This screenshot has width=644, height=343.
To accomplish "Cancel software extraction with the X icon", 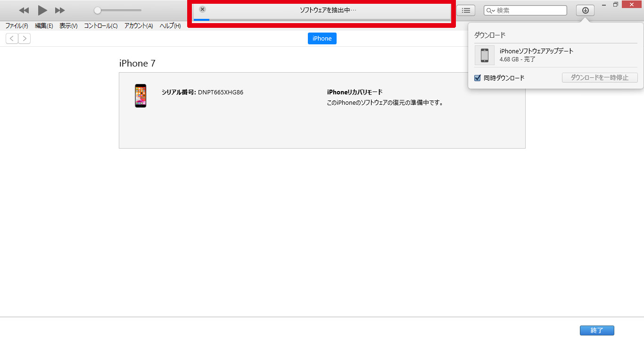I will click(x=202, y=9).
